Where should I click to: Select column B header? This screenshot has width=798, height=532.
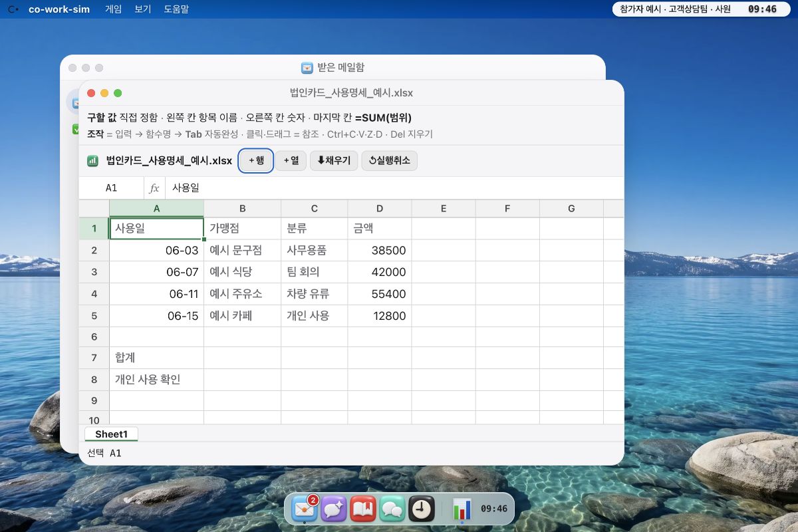tap(242, 208)
